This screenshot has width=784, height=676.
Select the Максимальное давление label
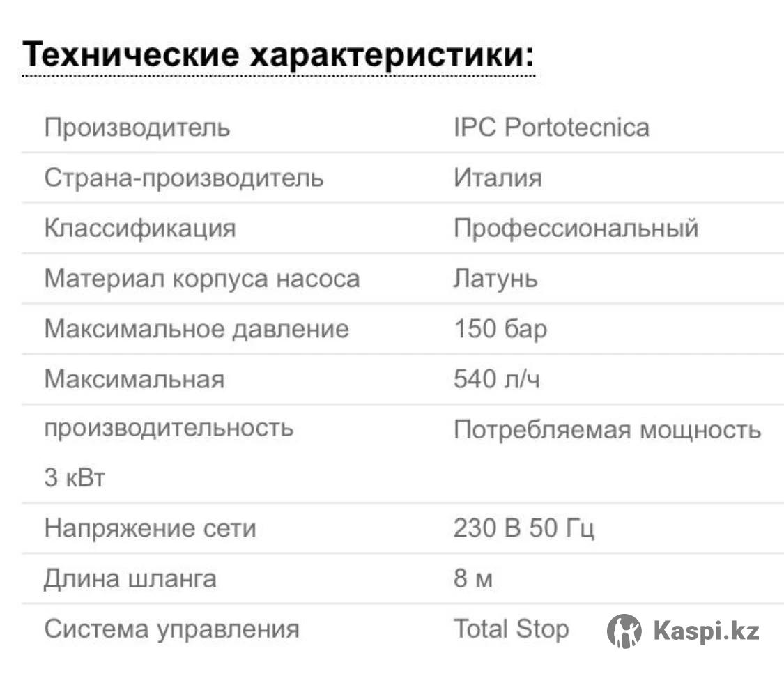tap(197, 329)
